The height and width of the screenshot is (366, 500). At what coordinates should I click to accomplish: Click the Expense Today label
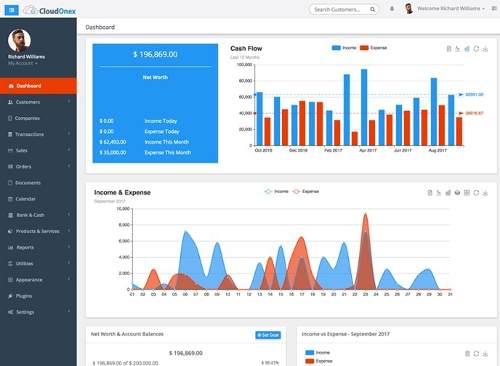coord(162,132)
